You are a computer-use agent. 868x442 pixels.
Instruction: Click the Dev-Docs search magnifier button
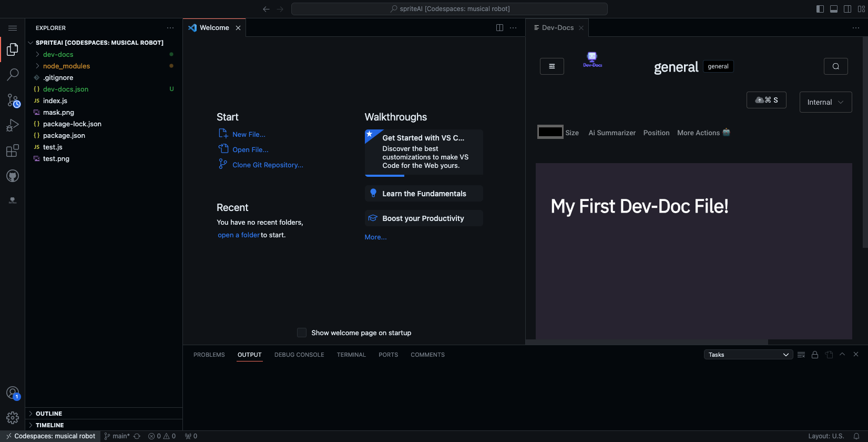pos(835,66)
